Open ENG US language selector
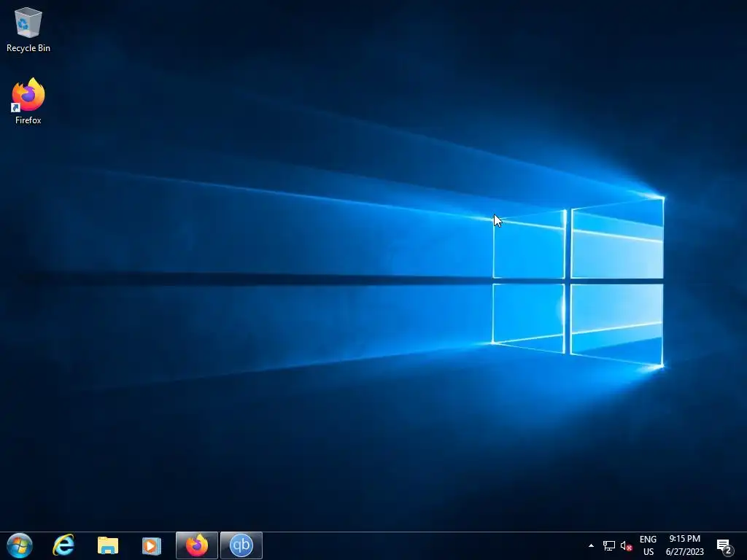 [x=648, y=545]
